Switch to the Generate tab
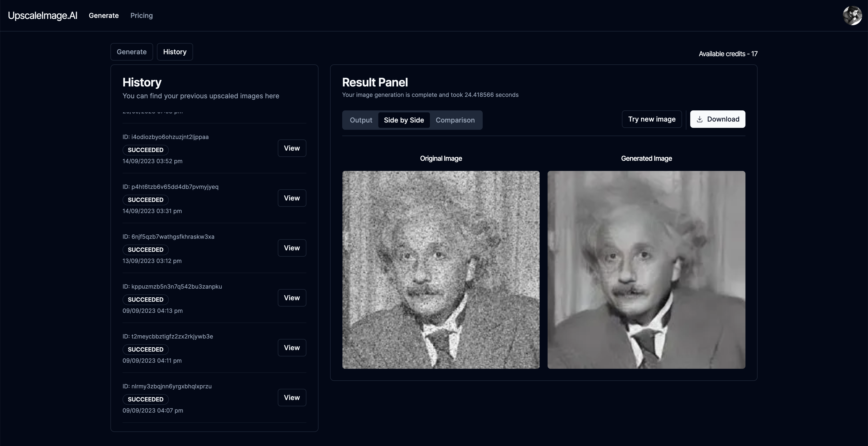The image size is (868, 446). 132,52
